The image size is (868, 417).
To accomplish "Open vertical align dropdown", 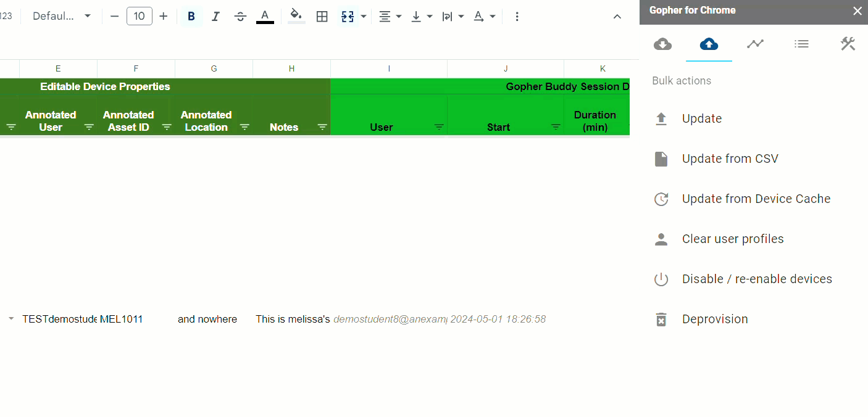I will point(421,16).
